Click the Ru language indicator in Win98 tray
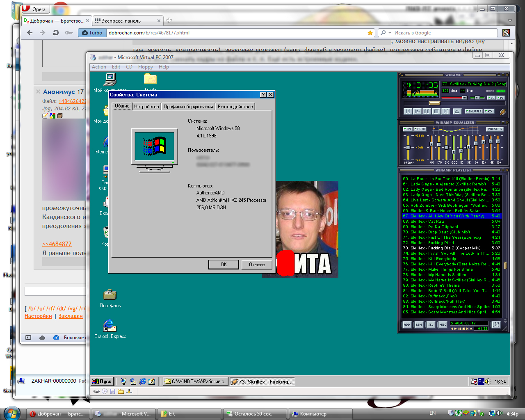Screen dimensions: 525x420 click(x=481, y=381)
